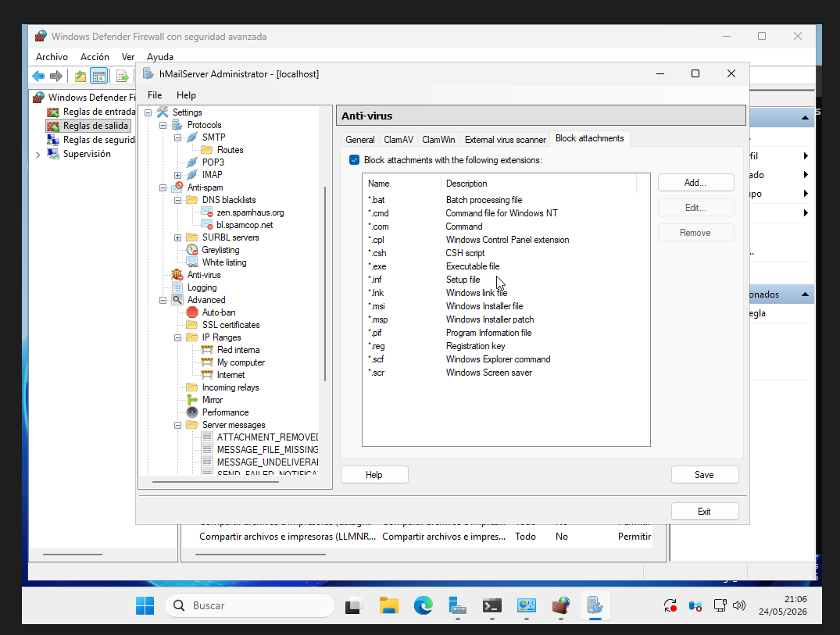
Task: Switch to the General tab
Action: 360,140
